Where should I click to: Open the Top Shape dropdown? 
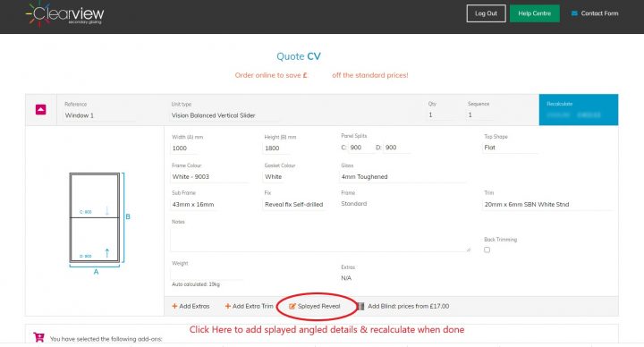pos(511,148)
